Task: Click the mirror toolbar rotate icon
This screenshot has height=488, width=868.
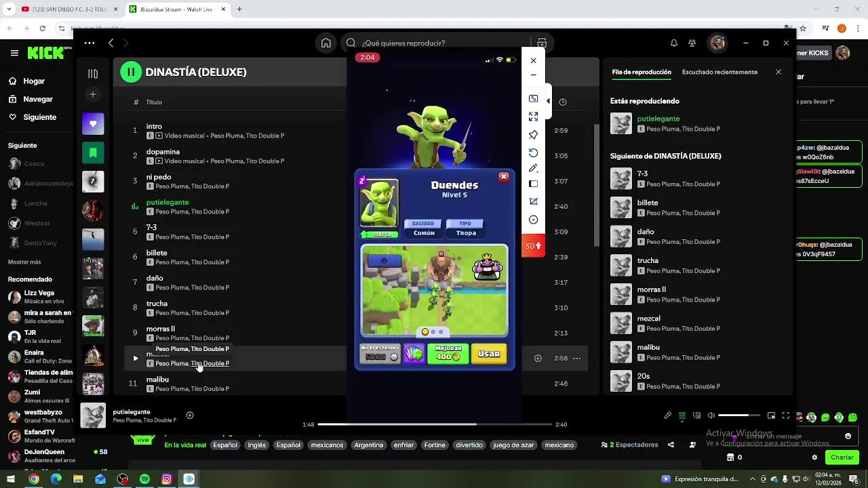Action: click(533, 152)
